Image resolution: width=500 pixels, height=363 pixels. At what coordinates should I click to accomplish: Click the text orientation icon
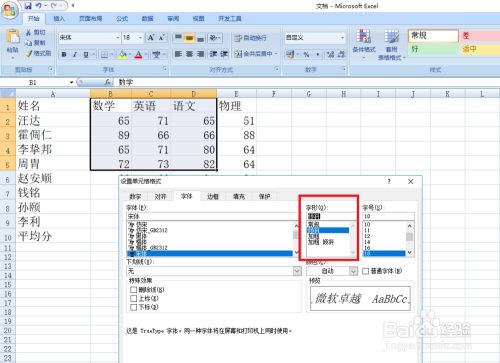213,38
